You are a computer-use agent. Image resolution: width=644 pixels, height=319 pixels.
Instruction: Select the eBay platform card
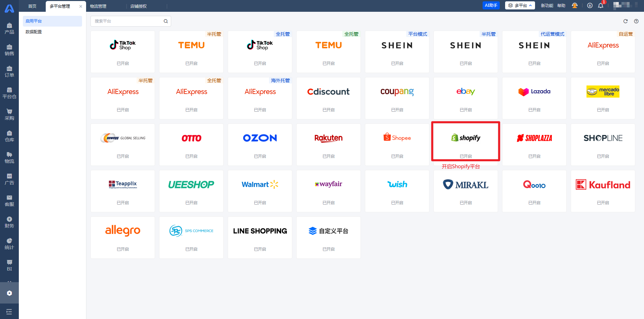pos(466,98)
